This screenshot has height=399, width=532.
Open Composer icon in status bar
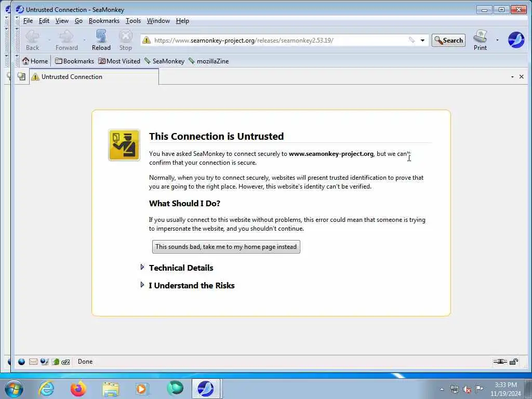tap(45, 362)
